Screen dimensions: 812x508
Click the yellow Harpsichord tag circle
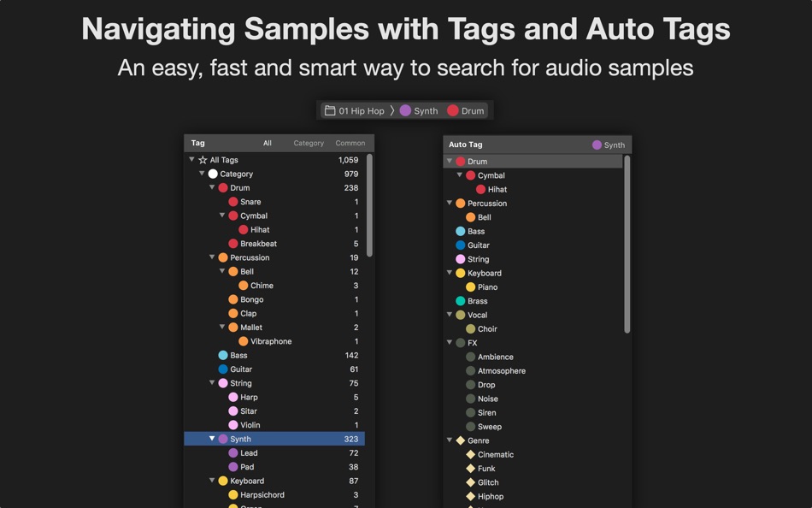(x=233, y=495)
